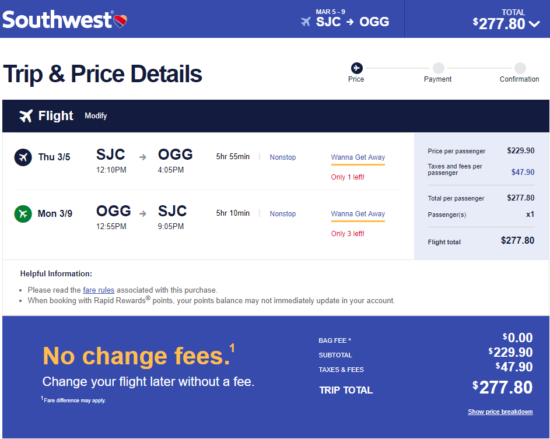550x439 pixels.
Task: Click Nonstop link on the SJC to OGG flight
Action: coord(283,157)
